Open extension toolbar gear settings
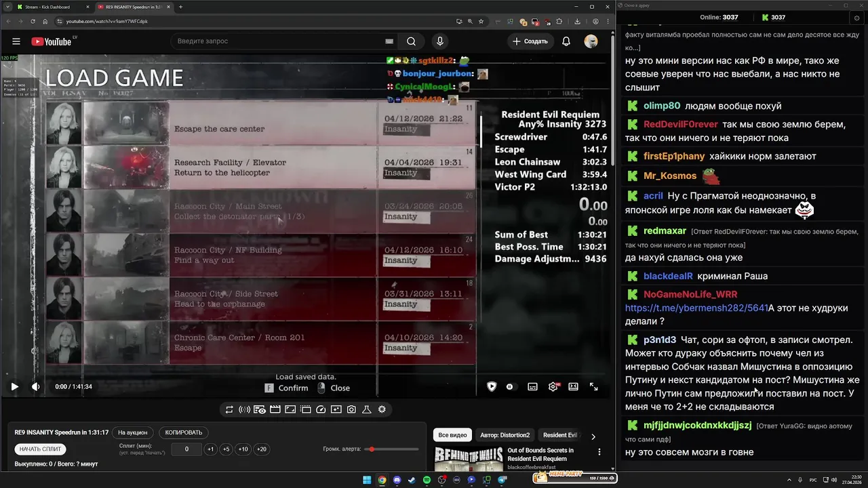The width and height of the screenshot is (868, 488). [x=382, y=409]
